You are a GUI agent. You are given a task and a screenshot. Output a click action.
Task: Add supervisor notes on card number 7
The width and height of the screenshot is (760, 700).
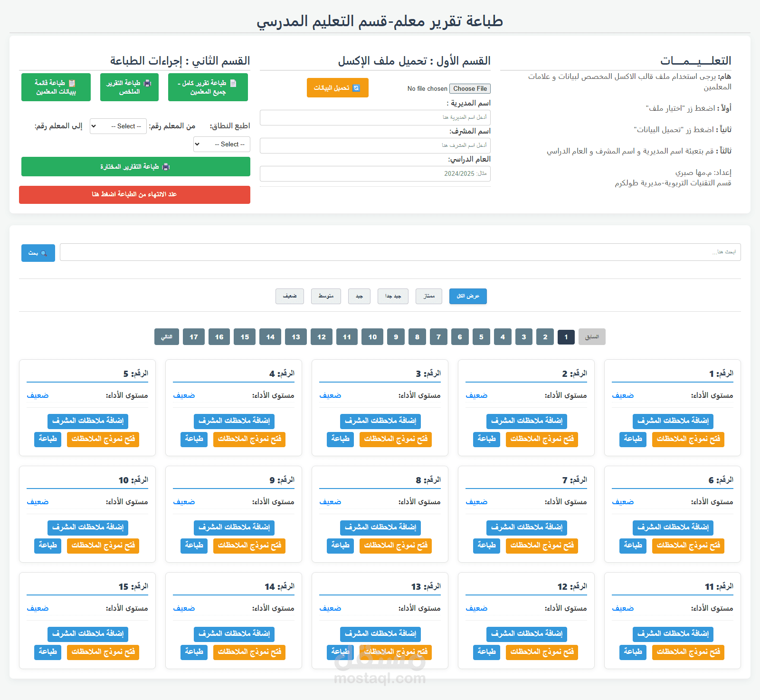point(527,527)
